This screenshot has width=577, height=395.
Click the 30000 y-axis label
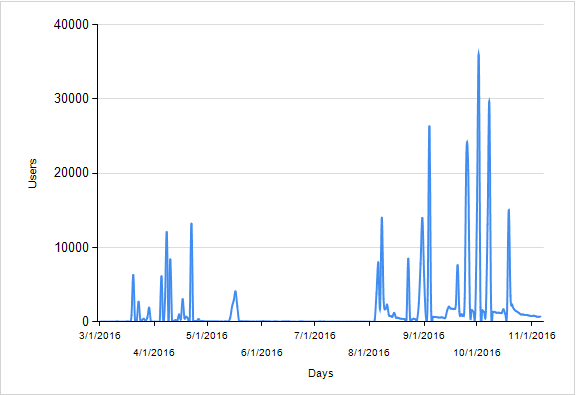(71, 99)
